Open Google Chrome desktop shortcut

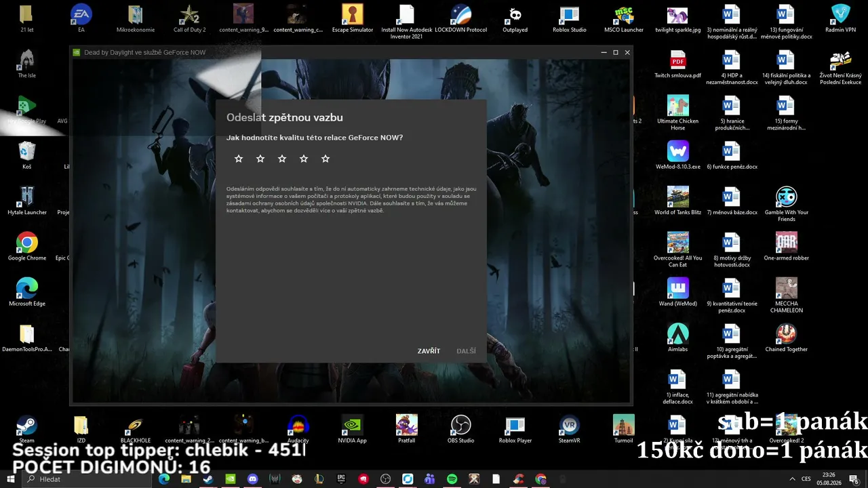click(x=27, y=246)
